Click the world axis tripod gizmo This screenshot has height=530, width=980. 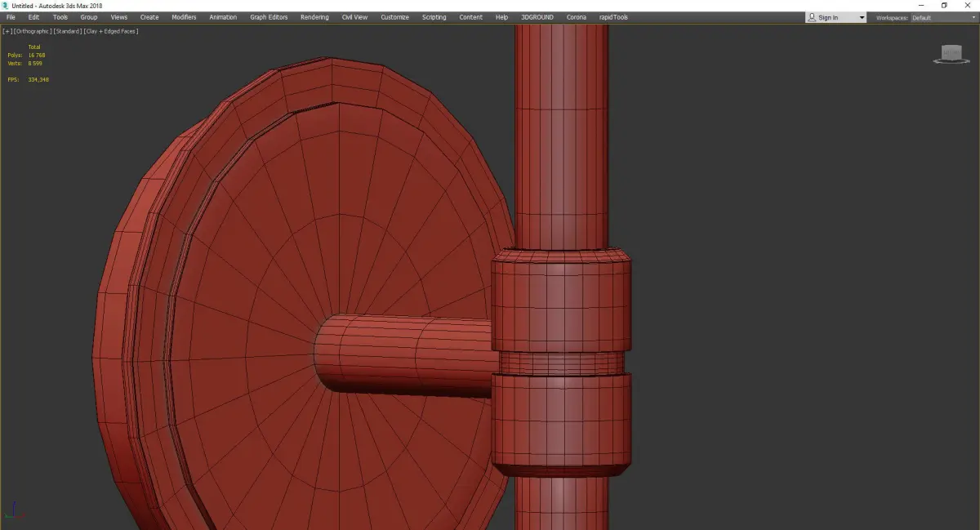[x=13, y=510]
